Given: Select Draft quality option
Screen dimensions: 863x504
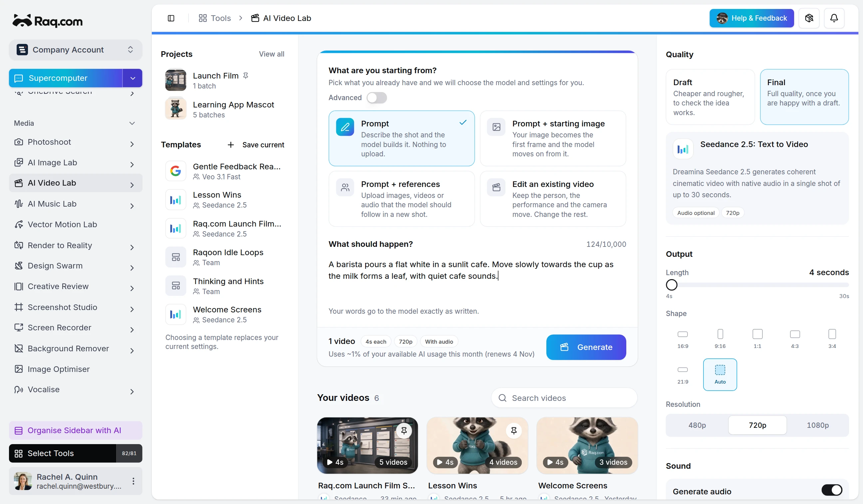Looking at the screenshot, I should coord(710,97).
